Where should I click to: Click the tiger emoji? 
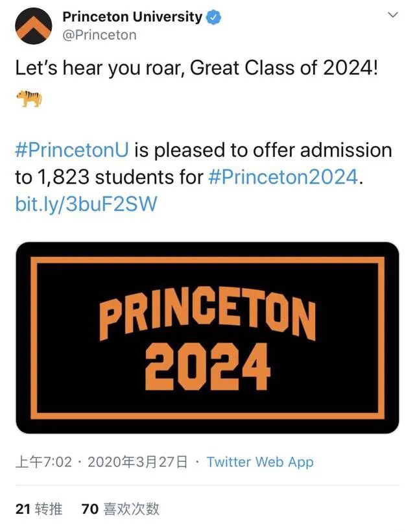coord(29,99)
